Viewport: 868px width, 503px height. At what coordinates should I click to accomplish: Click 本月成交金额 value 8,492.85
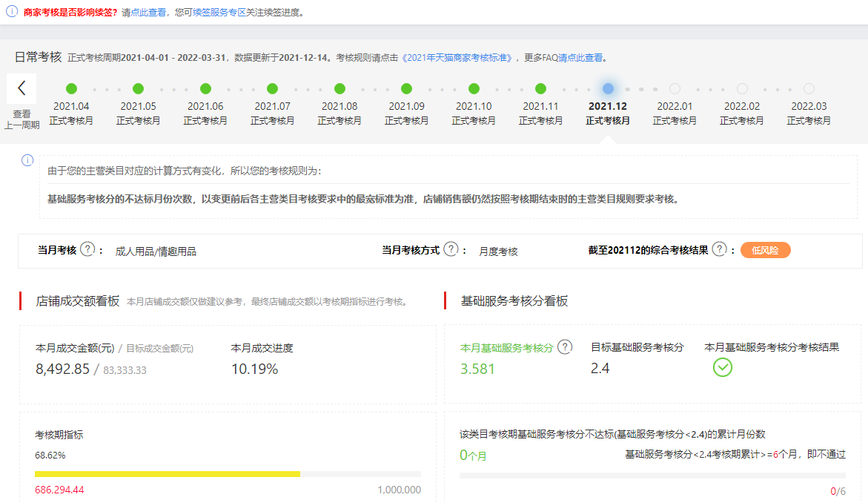(62, 369)
